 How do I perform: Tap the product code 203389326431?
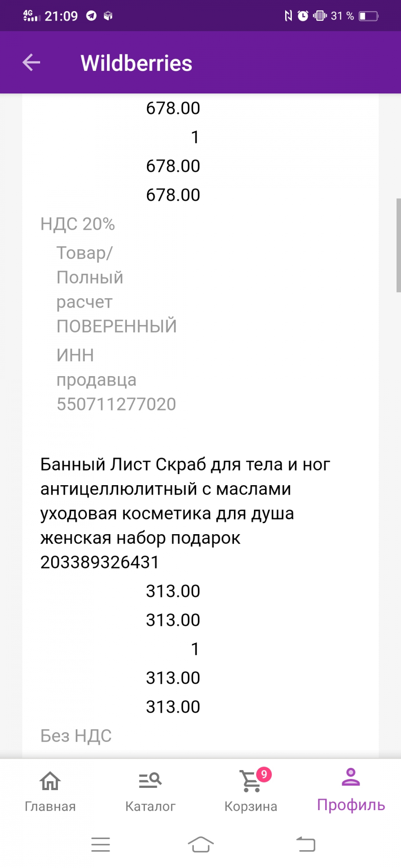[100, 562]
